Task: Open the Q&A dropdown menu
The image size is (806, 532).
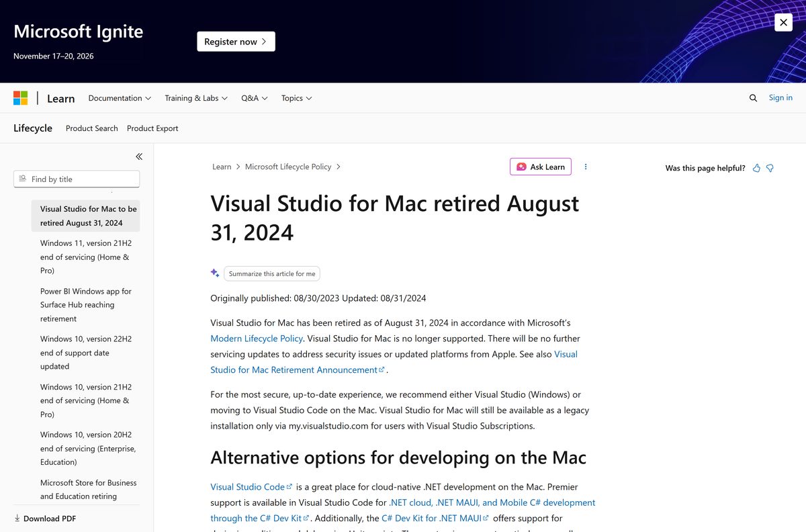Action: pyautogui.click(x=255, y=98)
